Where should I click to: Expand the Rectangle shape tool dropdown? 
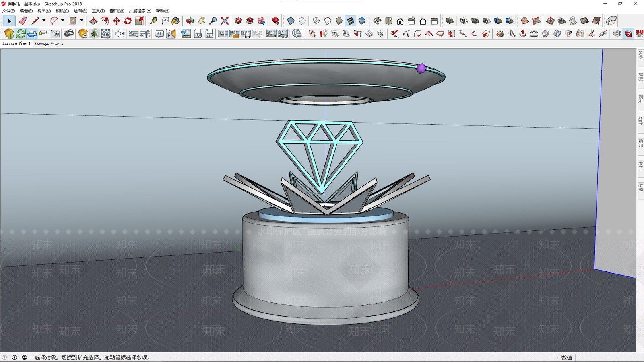click(81, 21)
